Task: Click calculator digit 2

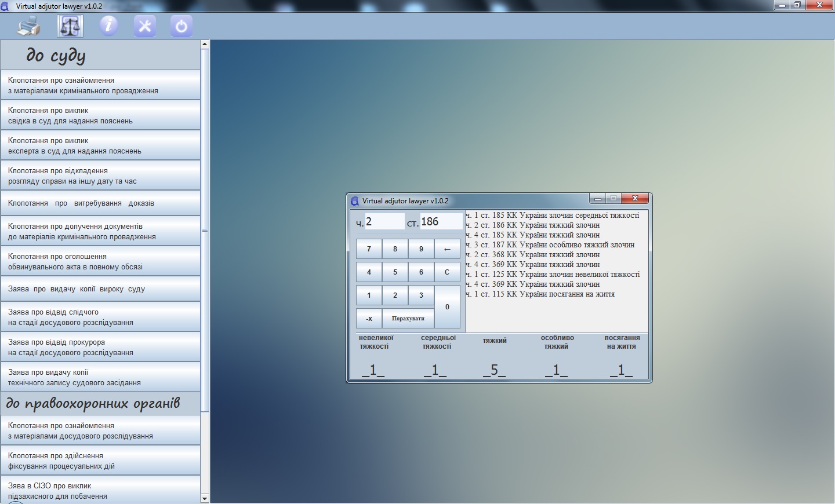Action: 395,295
